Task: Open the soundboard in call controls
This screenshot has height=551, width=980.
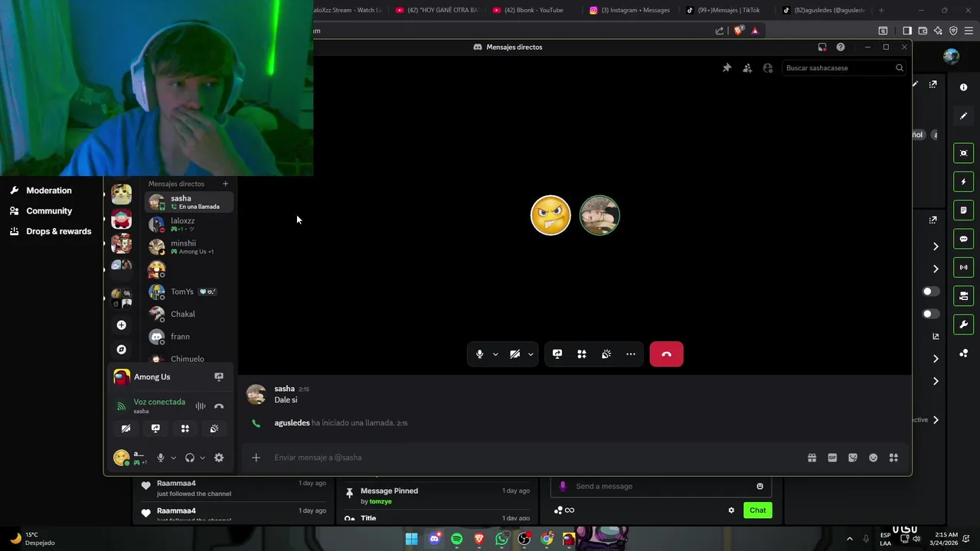Action: point(606,354)
